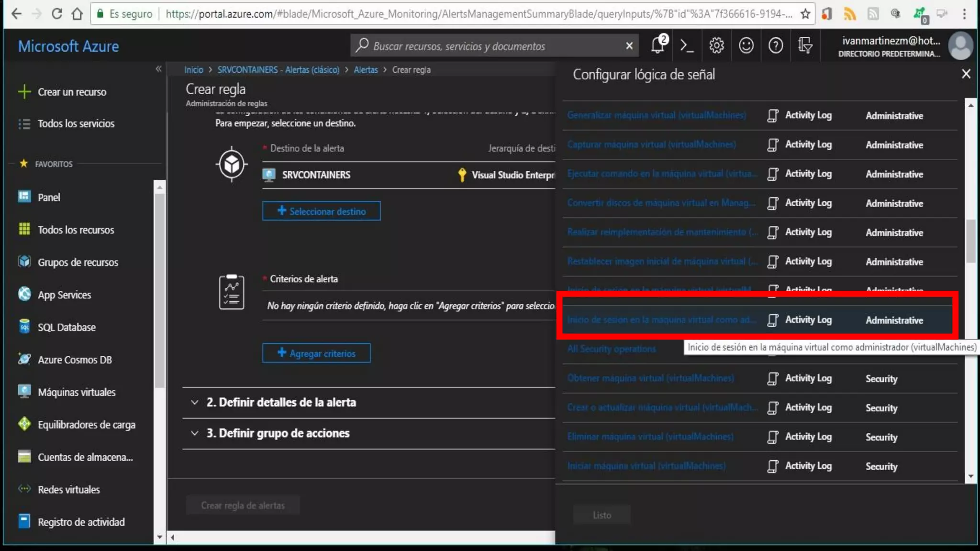This screenshot has height=551, width=980.
Task: Collapse the left sidebar with chevrons
Action: pos(158,69)
